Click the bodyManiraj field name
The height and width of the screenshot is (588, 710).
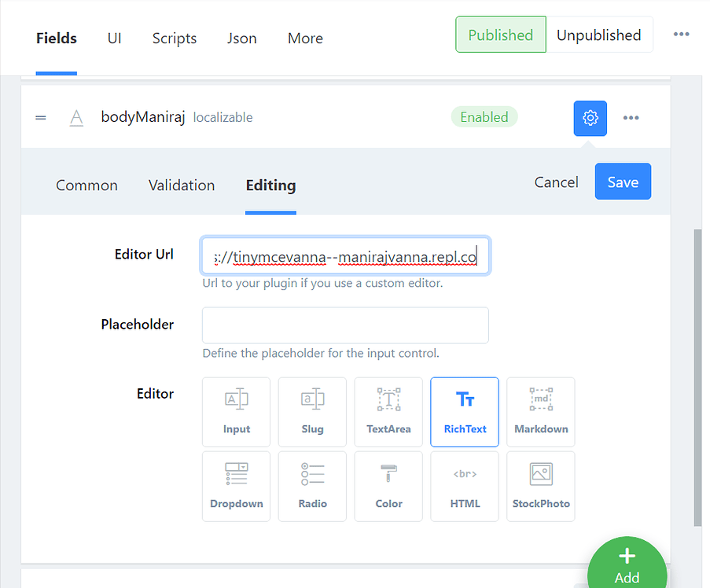(x=143, y=117)
